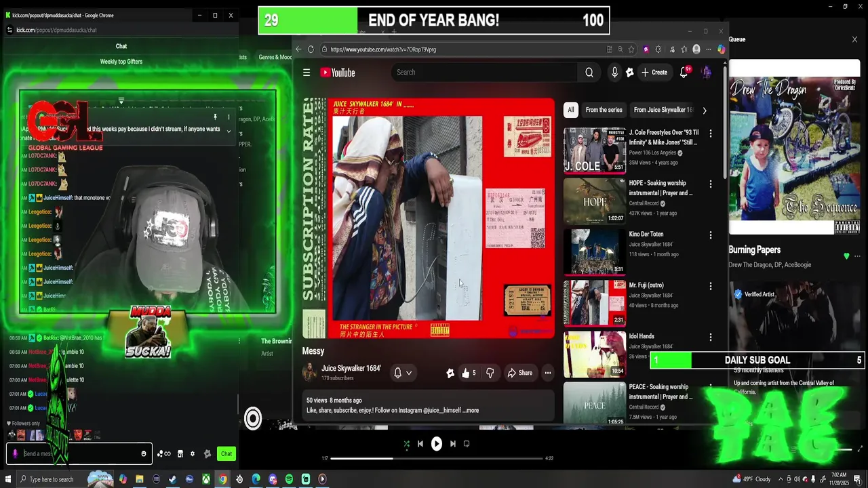
Task: Bookmark this page with the star icon
Action: tap(631, 49)
